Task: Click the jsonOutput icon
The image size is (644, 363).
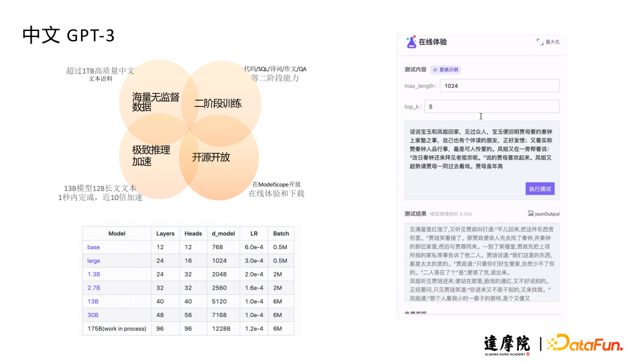Action: 530,213
